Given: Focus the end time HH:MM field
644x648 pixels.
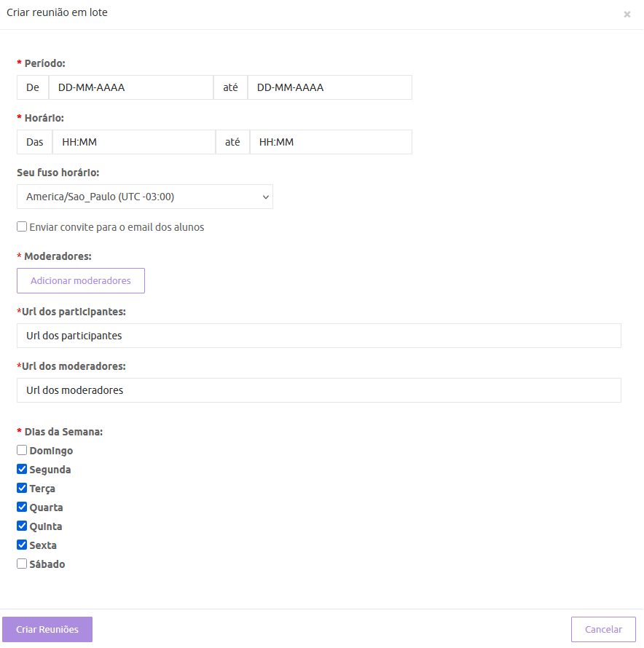Looking at the screenshot, I should 330,142.
